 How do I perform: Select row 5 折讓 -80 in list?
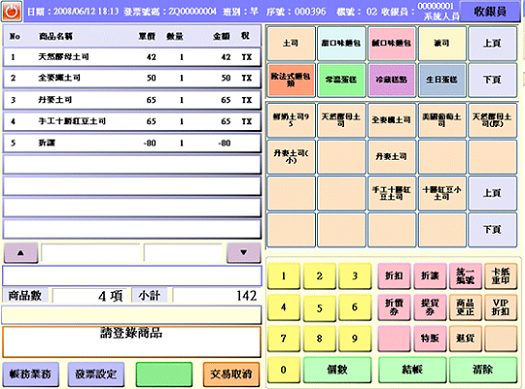[132, 143]
